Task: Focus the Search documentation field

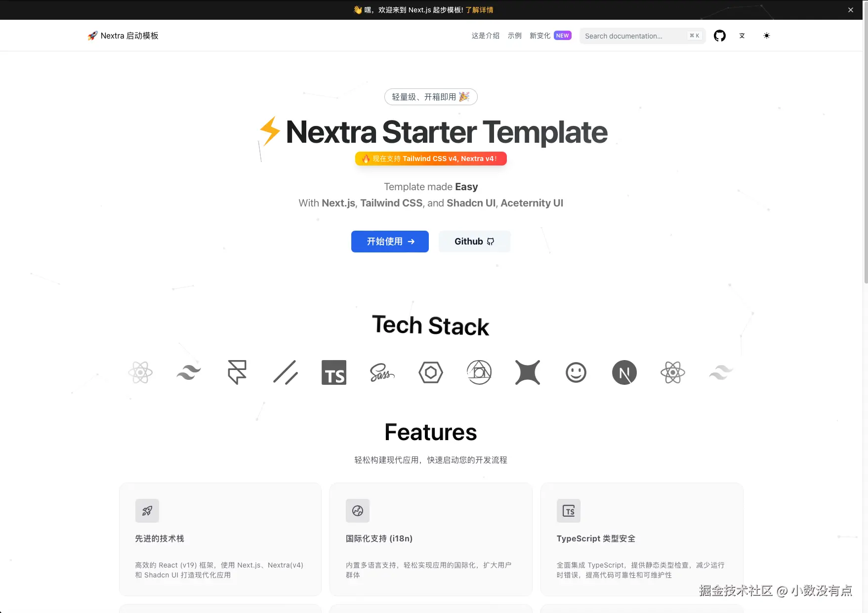Action: click(x=643, y=36)
